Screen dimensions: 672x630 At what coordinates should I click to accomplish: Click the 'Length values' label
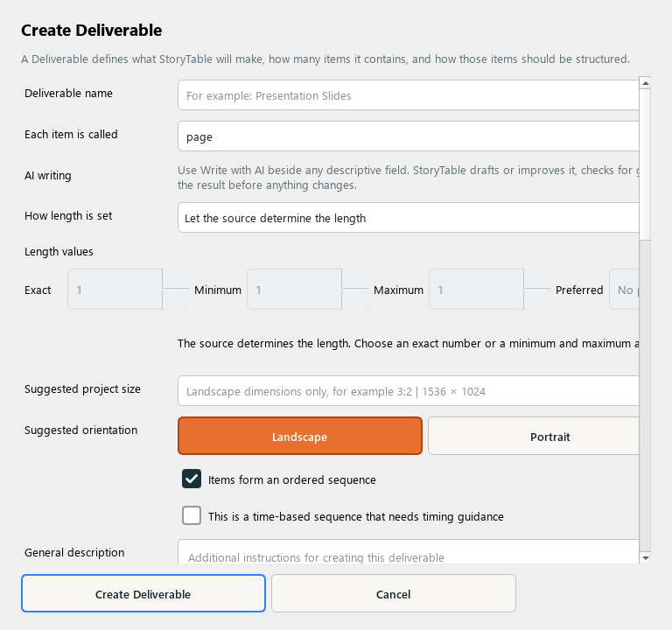point(59,252)
